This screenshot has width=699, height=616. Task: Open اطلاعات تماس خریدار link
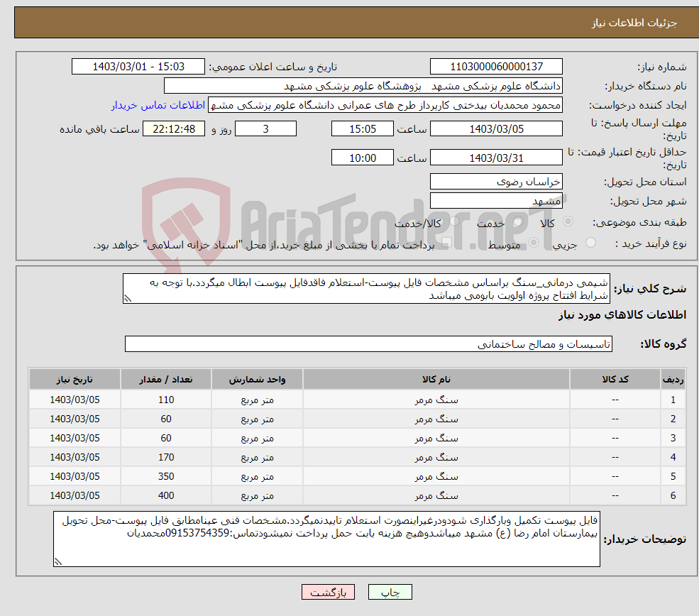pos(158,105)
